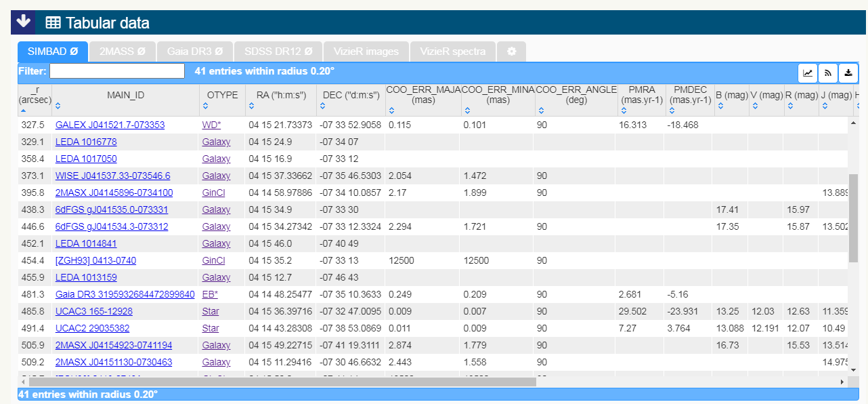Open LEDA 1016778 link
The height and width of the screenshot is (404, 868).
pyautogui.click(x=86, y=142)
